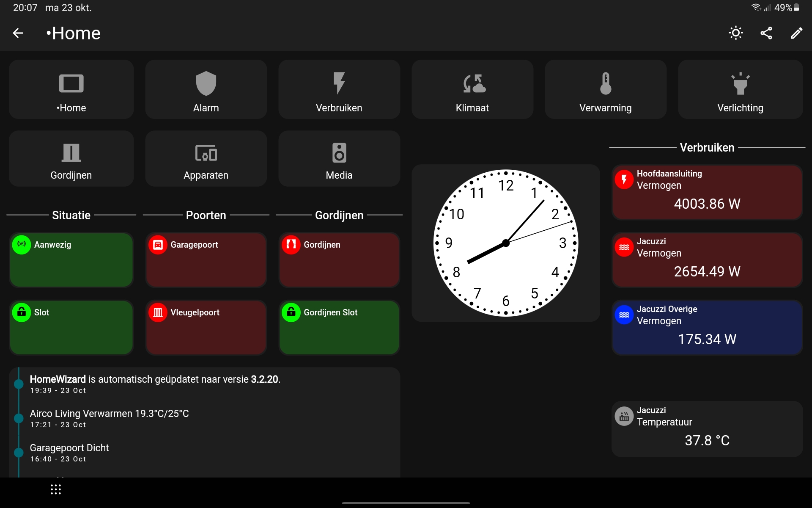This screenshot has width=812, height=508.
Task: Click the green padlock icon on Slot
Action: coord(22,312)
